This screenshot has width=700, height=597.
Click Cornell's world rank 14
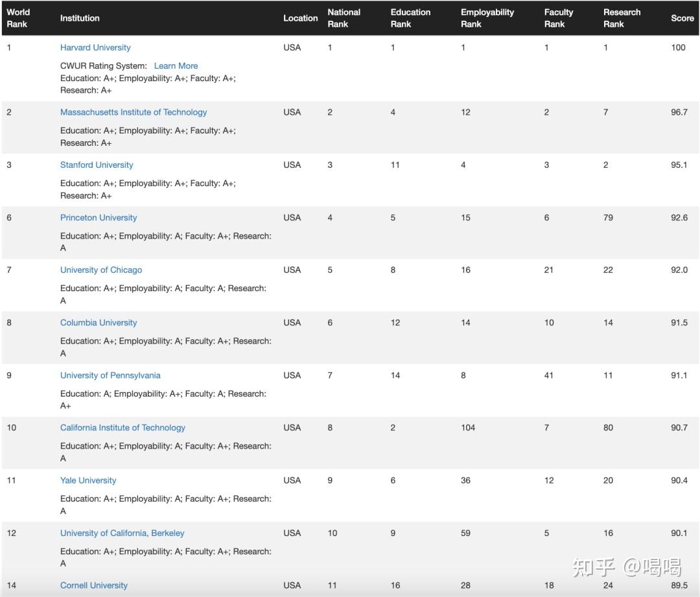pos(12,585)
